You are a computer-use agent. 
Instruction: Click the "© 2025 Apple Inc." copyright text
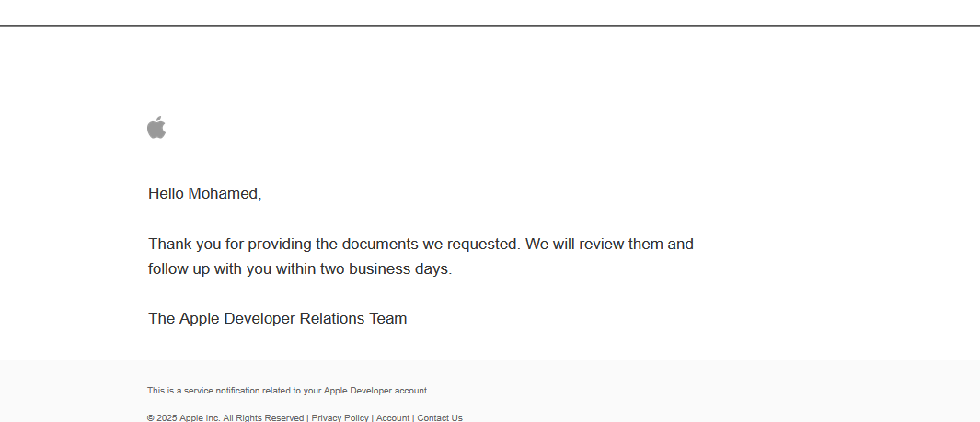184,417
